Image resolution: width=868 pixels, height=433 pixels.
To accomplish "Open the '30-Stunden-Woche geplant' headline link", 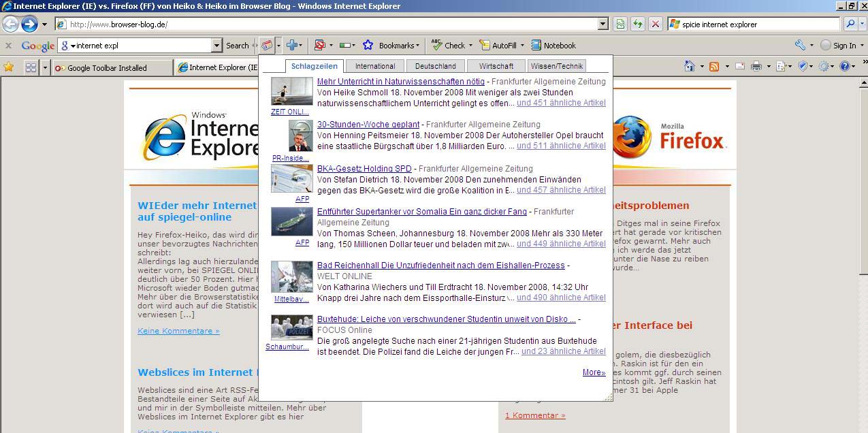I will pos(368,125).
